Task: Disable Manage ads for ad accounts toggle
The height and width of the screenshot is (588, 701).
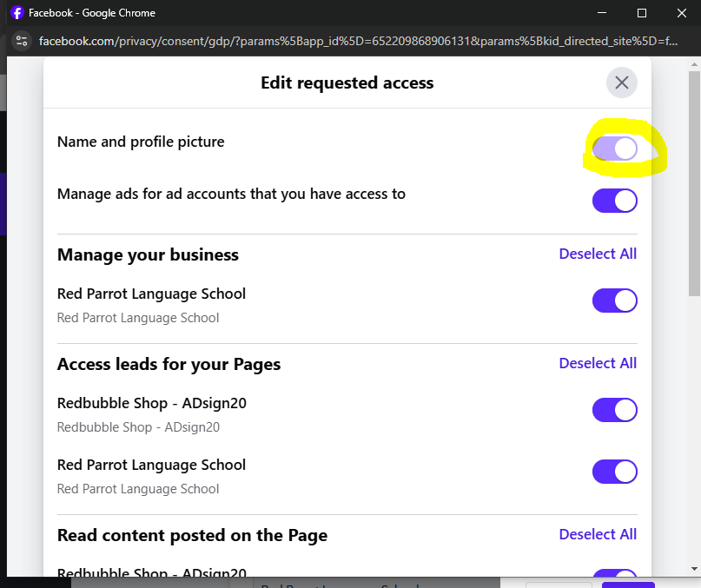Action: click(614, 201)
